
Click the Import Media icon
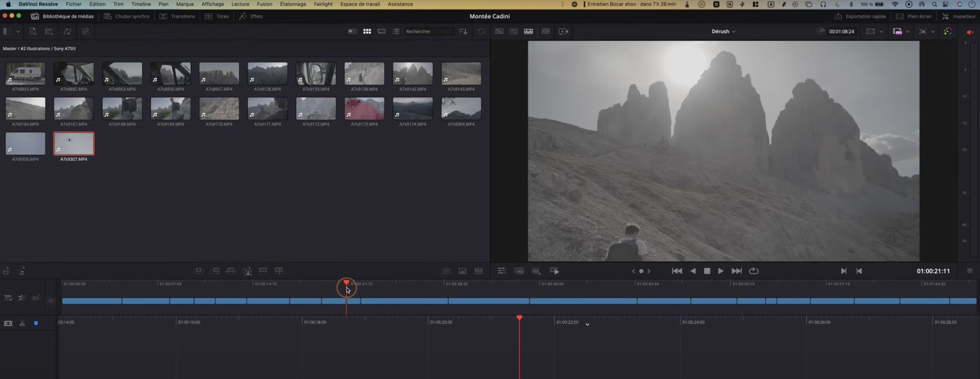33,31
